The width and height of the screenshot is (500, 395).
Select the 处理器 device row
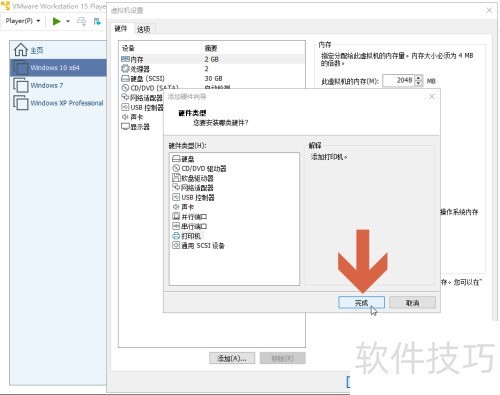click(x=212, y=69)
